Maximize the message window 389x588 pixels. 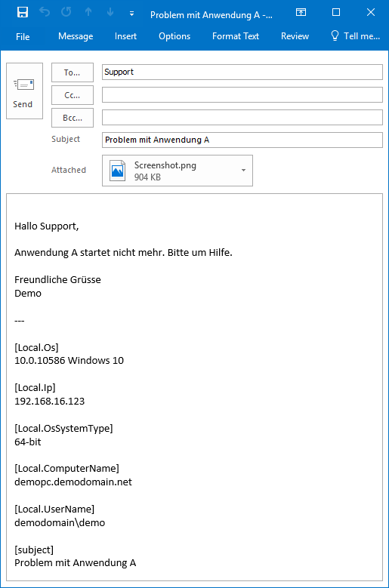point(336,12)
